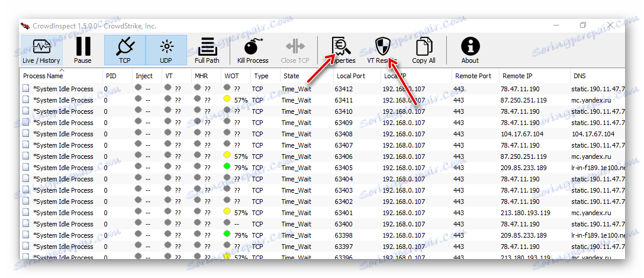Sort by Process Name column

coord(61,76)
